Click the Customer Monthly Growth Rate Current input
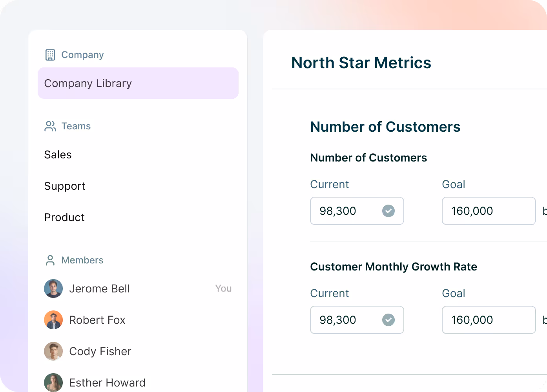The height and width of the screenshot is (392, 547). tap(357, 320)
